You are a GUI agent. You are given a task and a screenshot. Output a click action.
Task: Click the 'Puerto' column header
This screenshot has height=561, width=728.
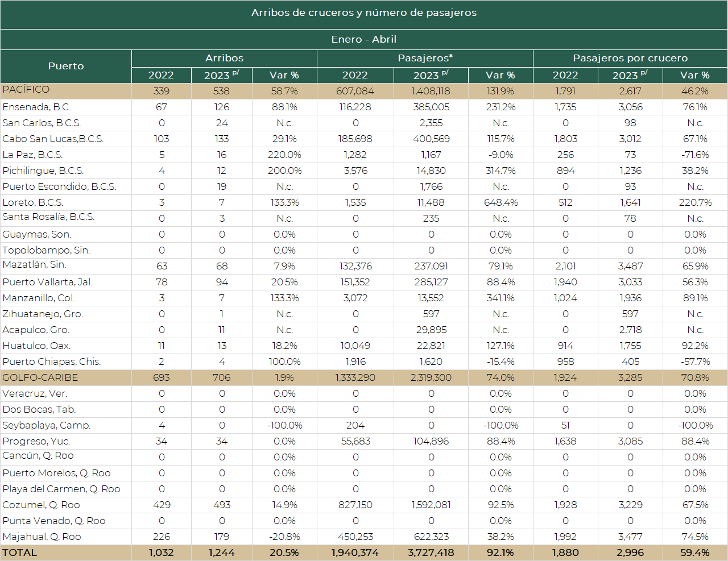pos(66,66)
